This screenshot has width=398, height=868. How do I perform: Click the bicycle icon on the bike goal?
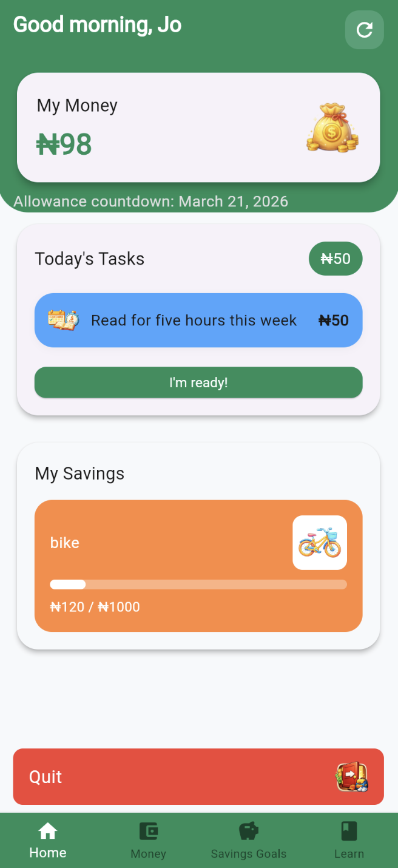[x=320, y=542]
